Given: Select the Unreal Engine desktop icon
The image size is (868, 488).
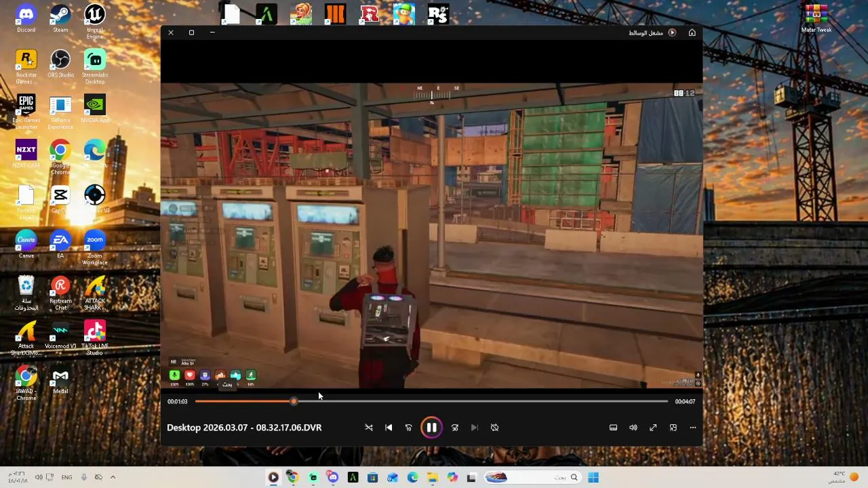Looking at the screenshot, I should (x=95, y=22).
